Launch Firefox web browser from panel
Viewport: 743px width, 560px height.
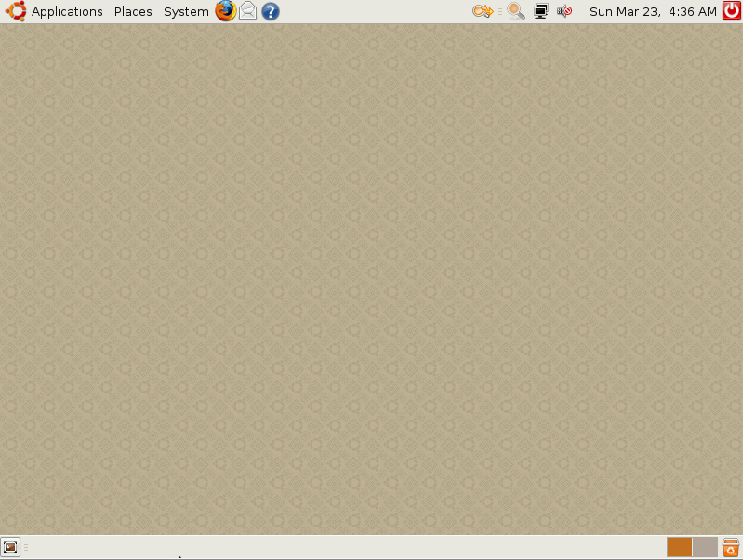coord(226,11)
